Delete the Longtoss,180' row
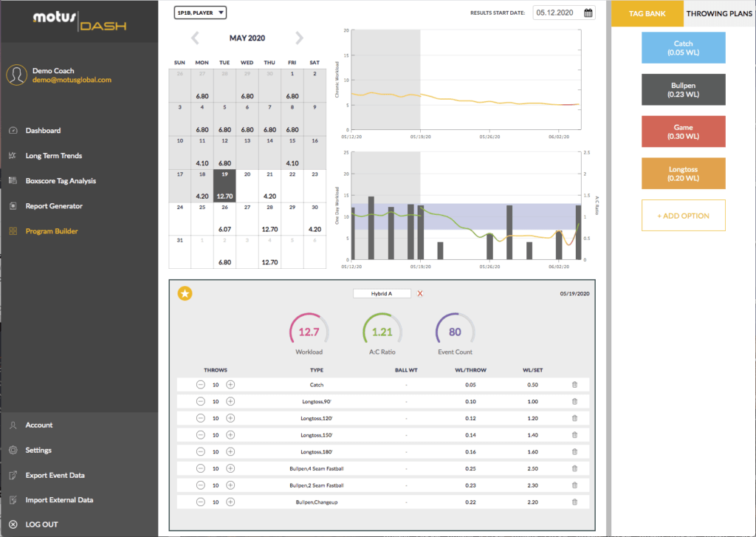756x537 pixels. [574, 451]
